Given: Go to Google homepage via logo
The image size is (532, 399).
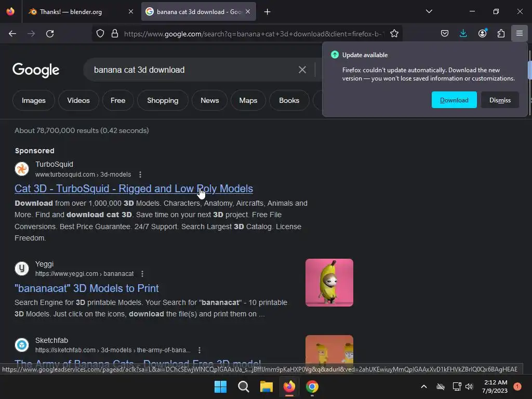Looking at the screenshot, I should tap(36, 70).
